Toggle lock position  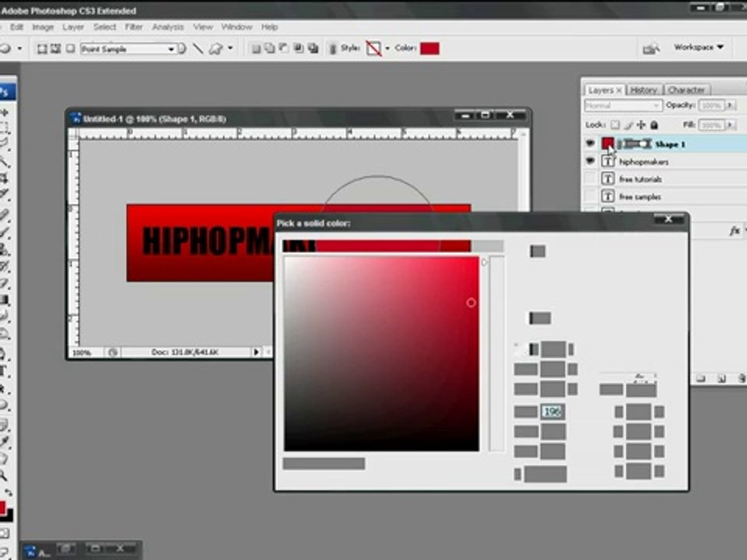click(x=641, y=124)
